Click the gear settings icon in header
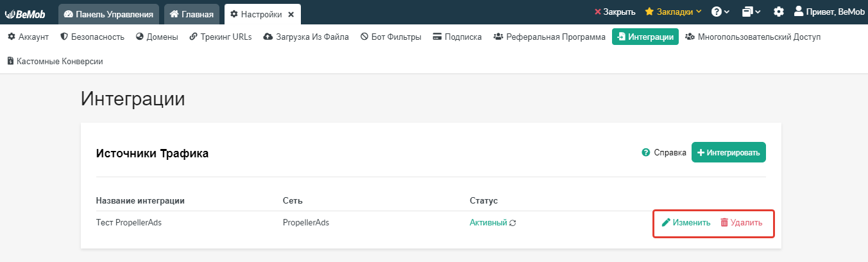The height and width of the screenshot is (262, 868). click(x=779, y=12)
